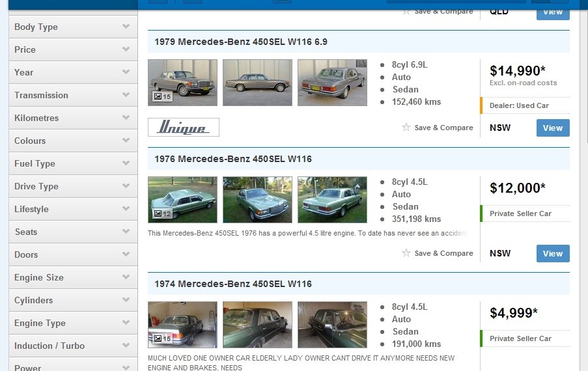
Task: Expand the Drive Type filter
Action: 73,186
